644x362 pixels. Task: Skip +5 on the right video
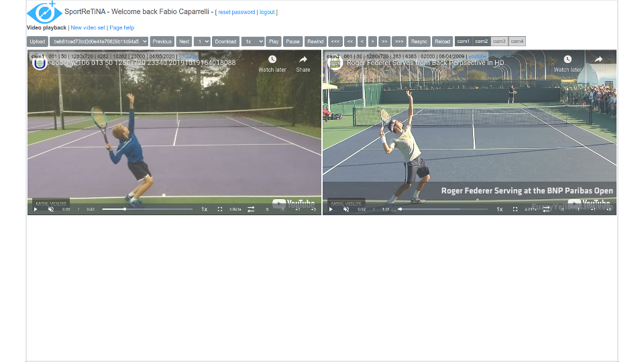click(x=608, y=209)
